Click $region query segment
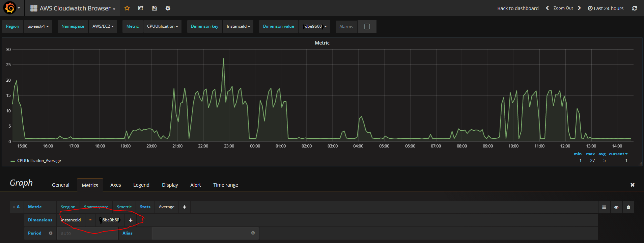This screenshot has width=644, height=243. tap(68, 207)
